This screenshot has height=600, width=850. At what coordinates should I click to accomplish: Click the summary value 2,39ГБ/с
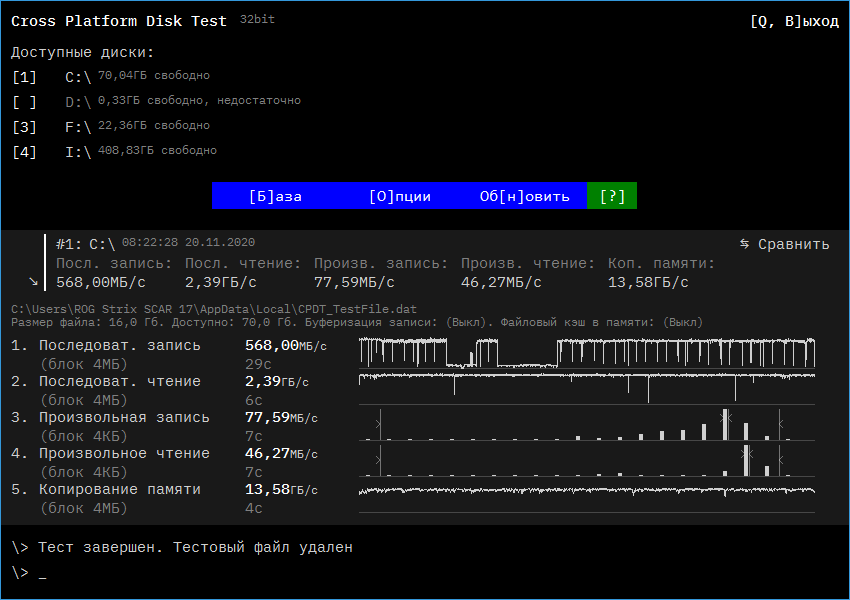(x=221, y=282)
